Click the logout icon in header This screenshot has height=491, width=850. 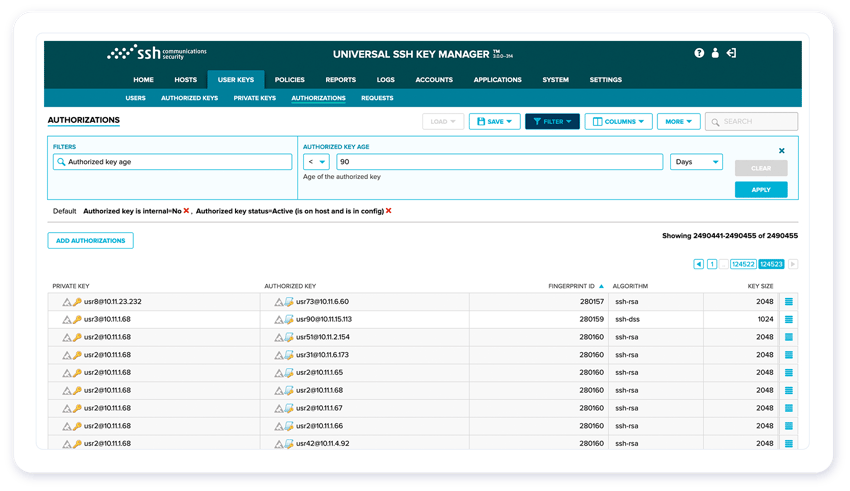[x=731, y=53]
